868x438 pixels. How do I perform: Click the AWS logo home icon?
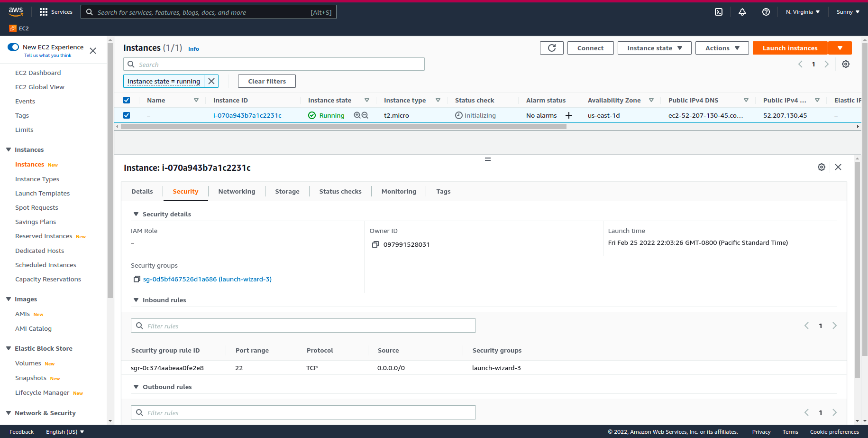coord(16,11)
